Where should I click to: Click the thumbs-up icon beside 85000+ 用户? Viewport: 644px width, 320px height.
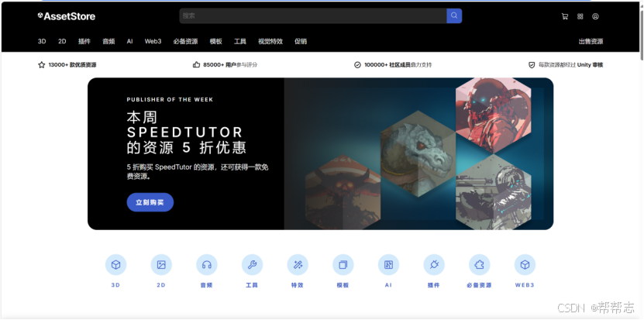click(196, 65)
